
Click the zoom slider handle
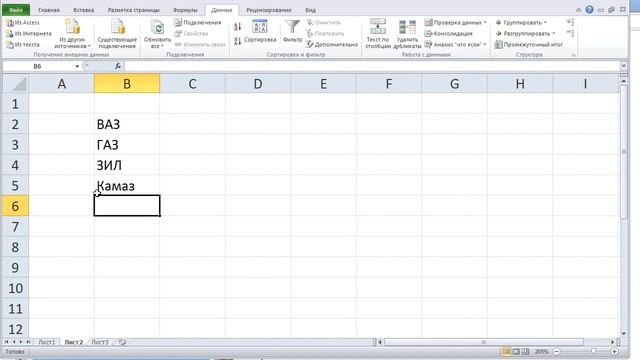[x=593, y=351]
